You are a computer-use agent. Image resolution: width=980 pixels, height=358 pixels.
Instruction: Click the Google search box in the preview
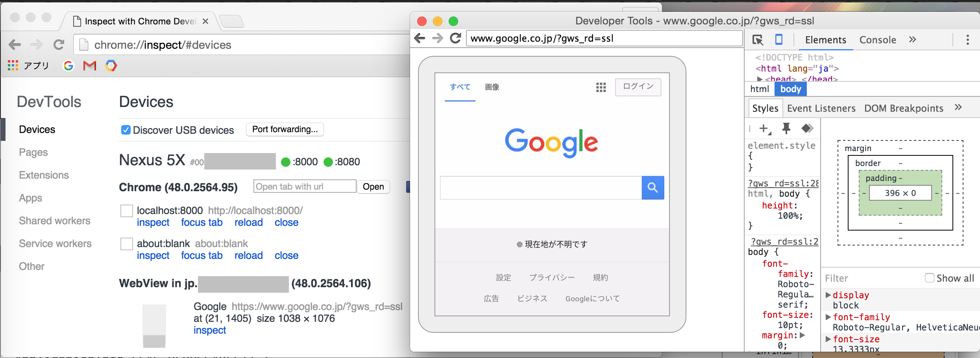pos(541,188)
